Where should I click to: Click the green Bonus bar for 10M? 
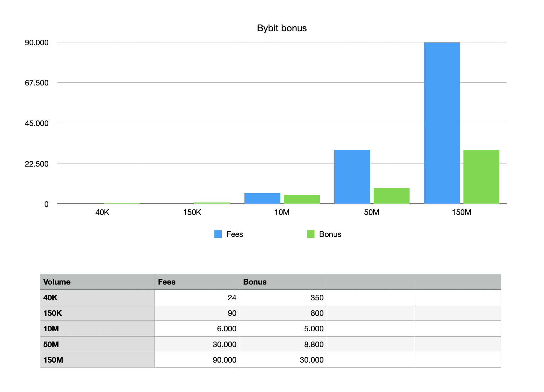(301, 199)
